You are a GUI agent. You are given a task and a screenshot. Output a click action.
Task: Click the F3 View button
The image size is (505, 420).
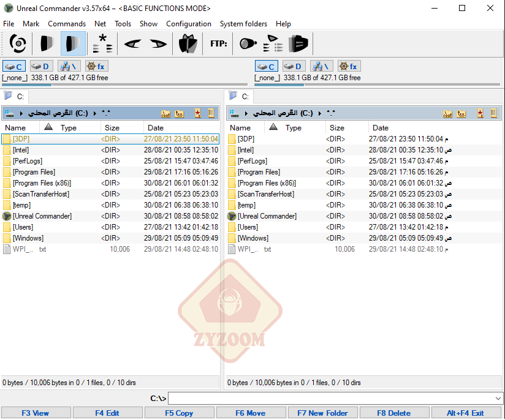coord(36,413)
